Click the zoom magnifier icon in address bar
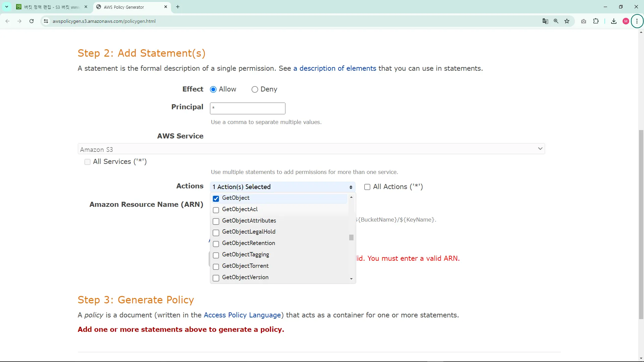The width and height of the screenshot is (644, 362). (x=556, y=21)
